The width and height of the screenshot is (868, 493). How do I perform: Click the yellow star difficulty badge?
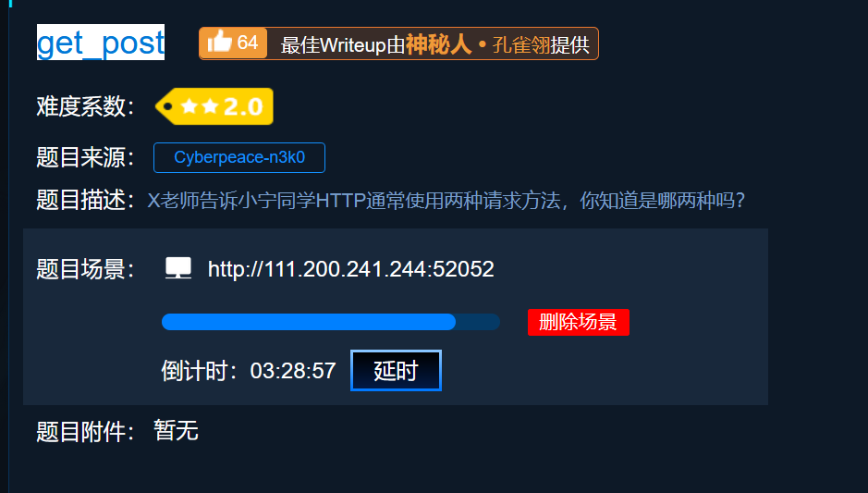214,106
